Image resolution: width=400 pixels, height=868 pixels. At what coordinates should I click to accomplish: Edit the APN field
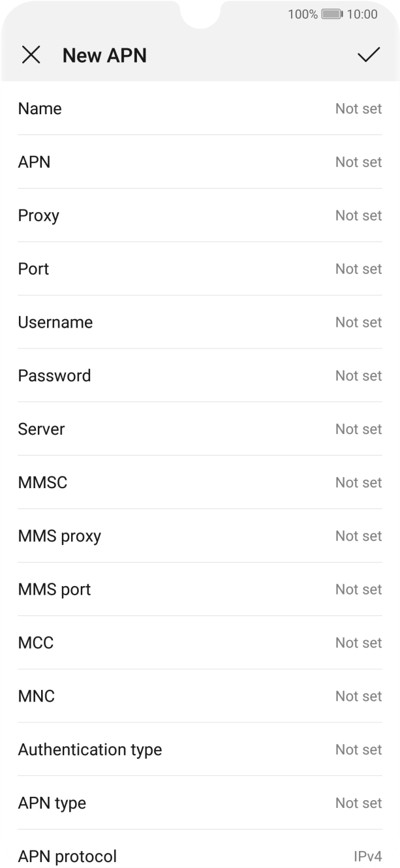click(x=200, y=162)
